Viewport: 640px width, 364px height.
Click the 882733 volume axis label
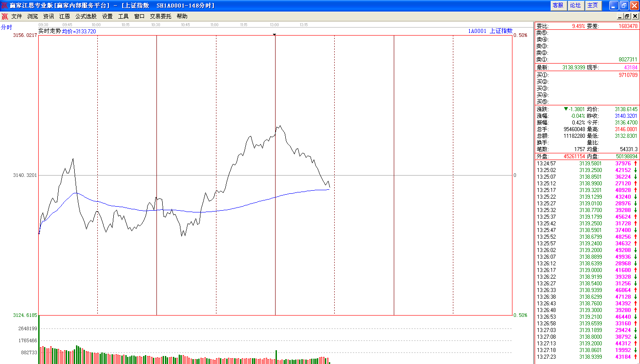(x=29, y=352)
